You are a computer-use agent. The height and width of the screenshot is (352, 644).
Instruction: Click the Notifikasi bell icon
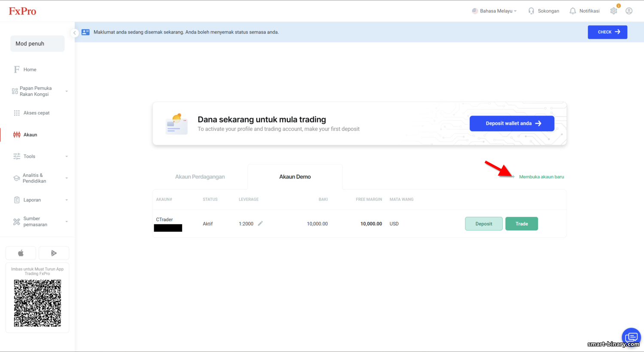pos(573,11)
